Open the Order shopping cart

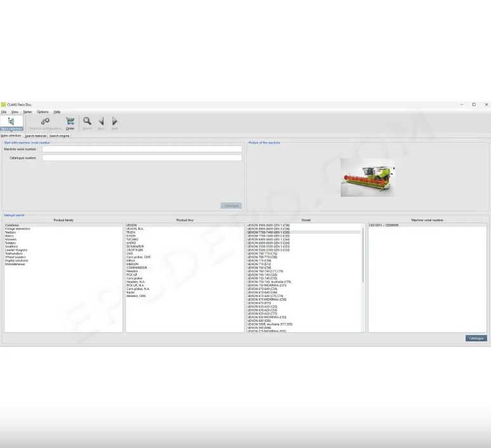pyautogui.click(x=70, y=122)
